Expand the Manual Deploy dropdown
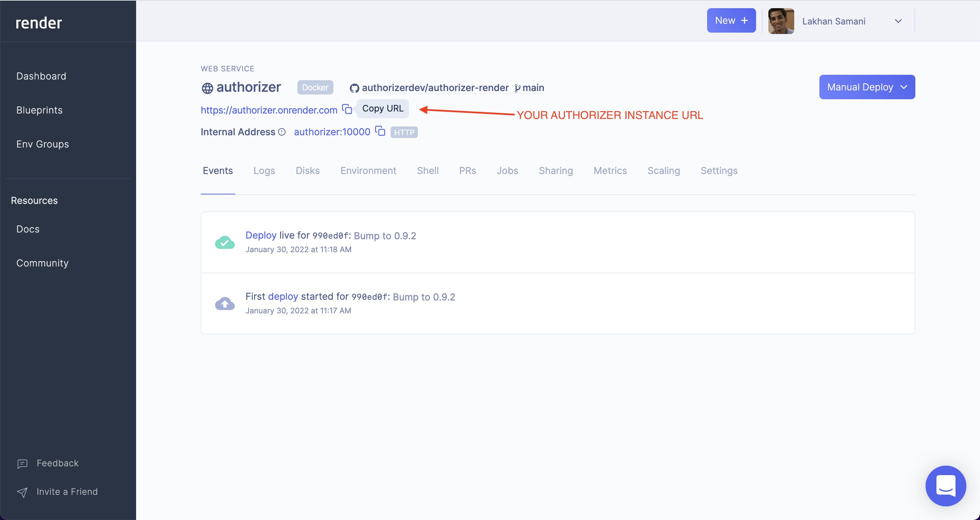Screen dimensions: 980x520 click(x=867, y=87)
